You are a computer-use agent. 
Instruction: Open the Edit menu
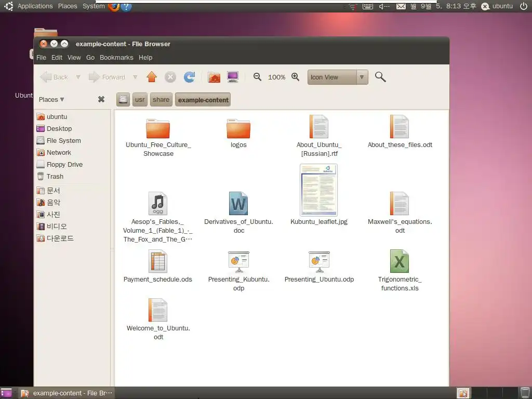tap(57, 57)
